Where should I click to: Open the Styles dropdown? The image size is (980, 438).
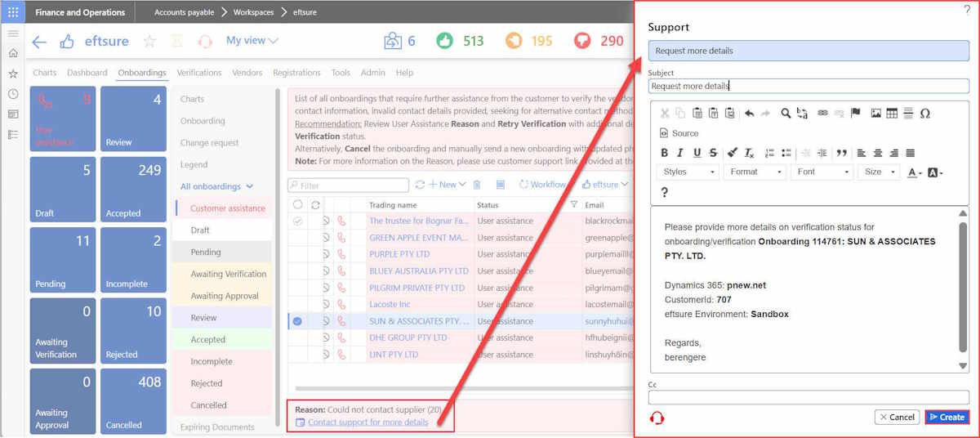pos(688,172)
